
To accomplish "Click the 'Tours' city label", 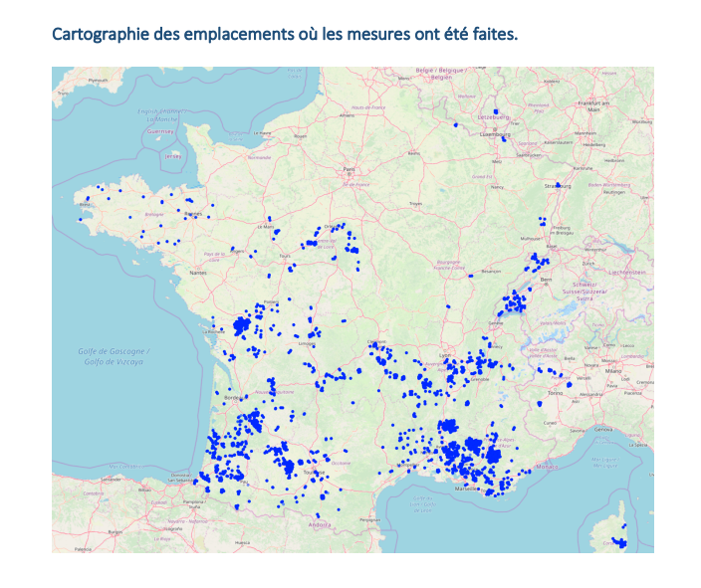I will point(285,256).
